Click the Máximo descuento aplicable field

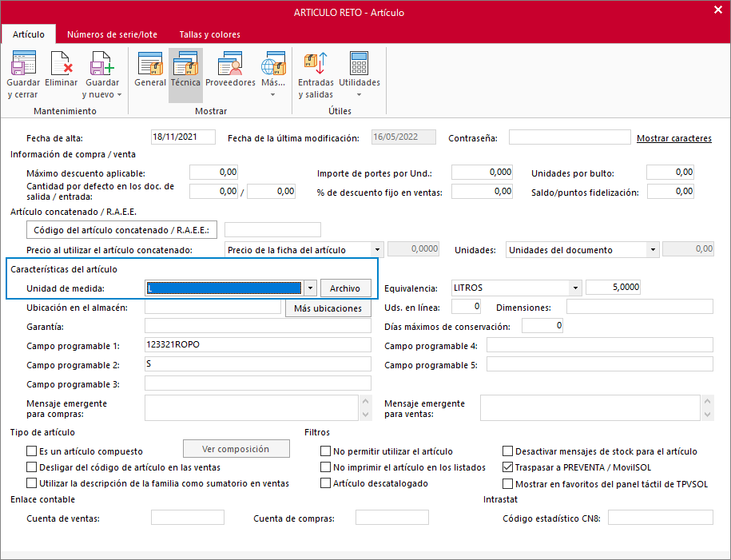click(x=214, y=172)
